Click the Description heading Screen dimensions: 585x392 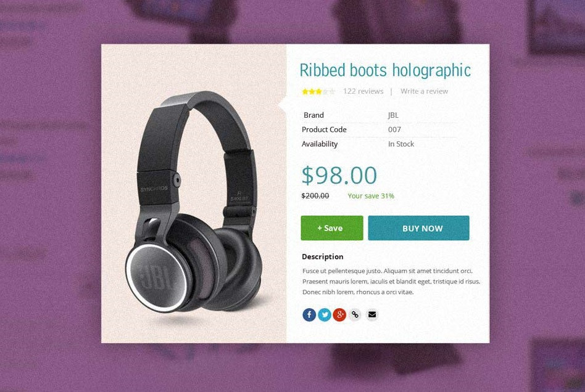322,257
